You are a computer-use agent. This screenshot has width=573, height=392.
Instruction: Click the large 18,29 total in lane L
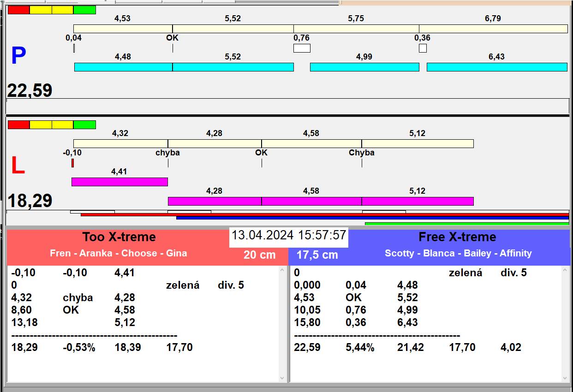point(30,201)
